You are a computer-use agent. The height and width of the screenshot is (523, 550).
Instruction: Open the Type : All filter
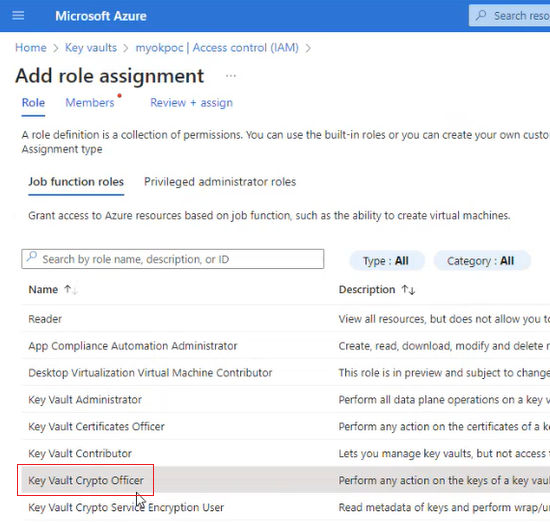pyautogui.click(x=386, y=261)
